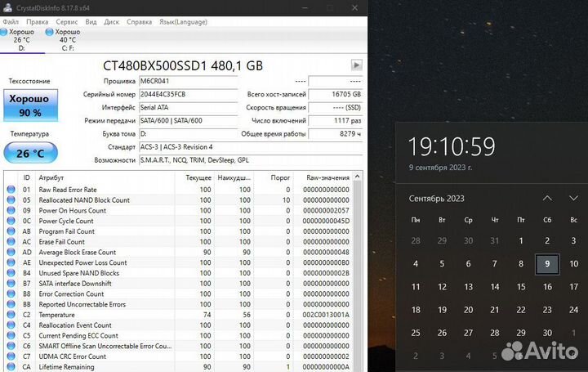Open the Диск menu
Image resolution: width=588 pixels, height=372 pixels.
pos(111,22)
